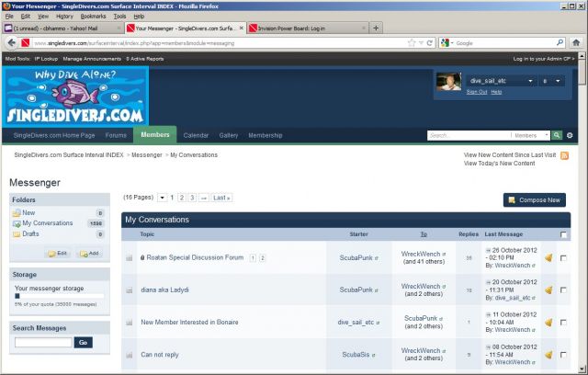Open the Calendar navigation tab
The height and width of the screenshot is (375, 588).
tap(196, 135)
